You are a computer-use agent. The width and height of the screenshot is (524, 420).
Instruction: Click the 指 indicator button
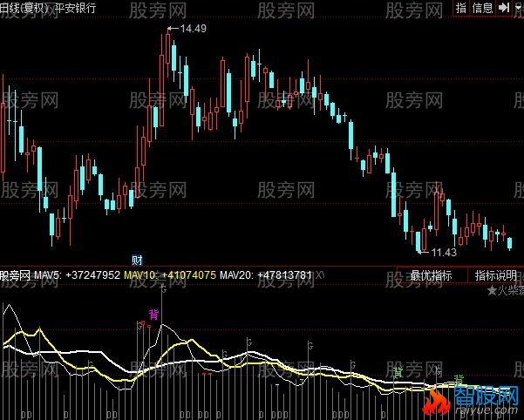461,7
